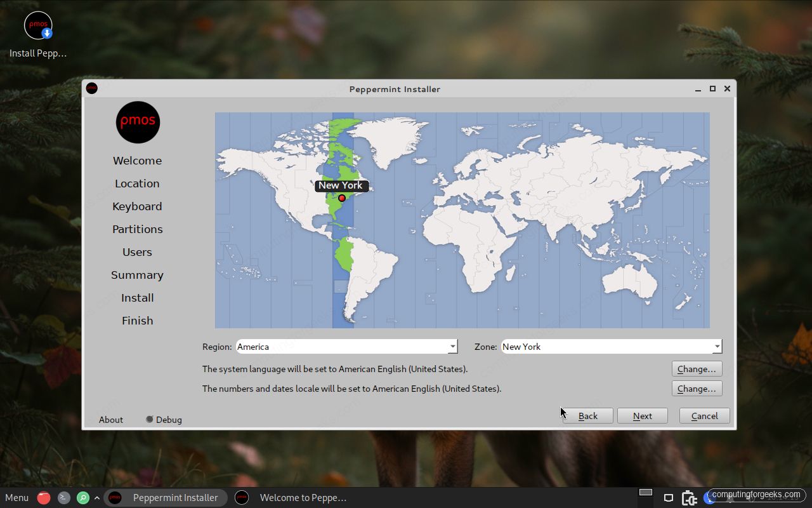Select the Summary step in sidebar
This screenshot has height=508, width=812.
[x=138, y=275]
